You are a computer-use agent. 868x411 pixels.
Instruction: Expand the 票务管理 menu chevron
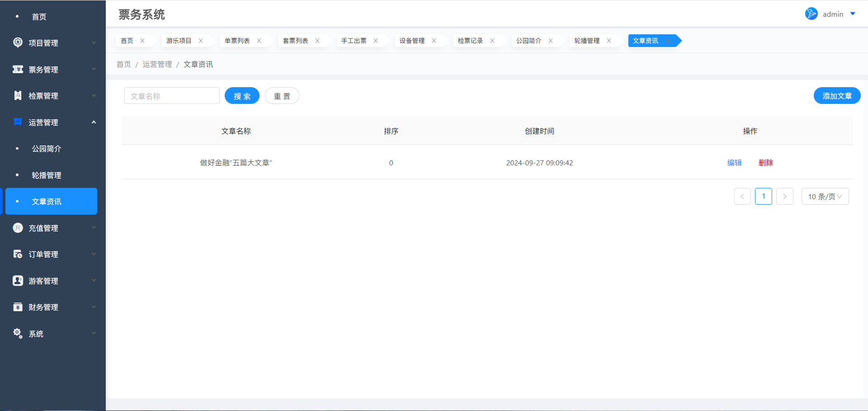[x=94, y=69]
